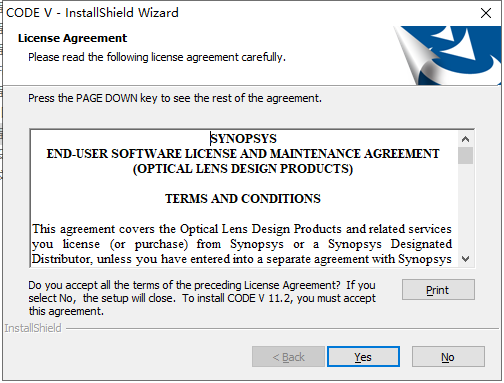This screenshot has width=504, height=383.
Task: Click the license scrollbar up arrow
Action: click(x=466, y=139)
